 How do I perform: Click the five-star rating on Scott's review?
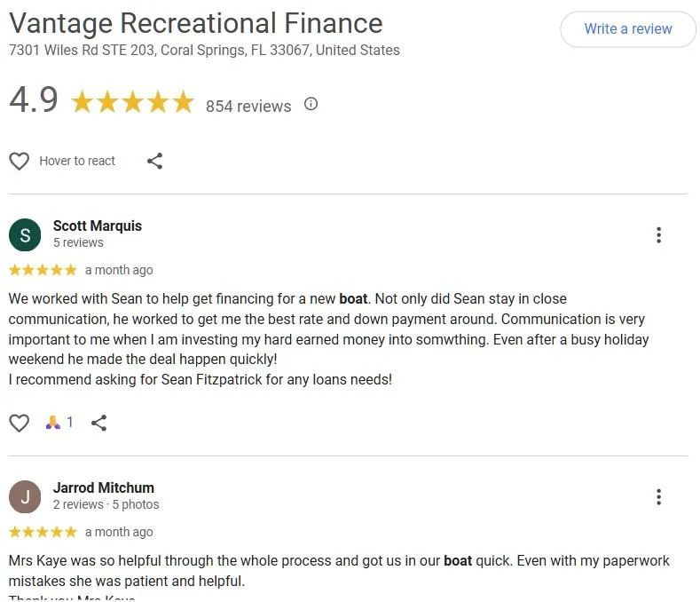pos(43,270)
